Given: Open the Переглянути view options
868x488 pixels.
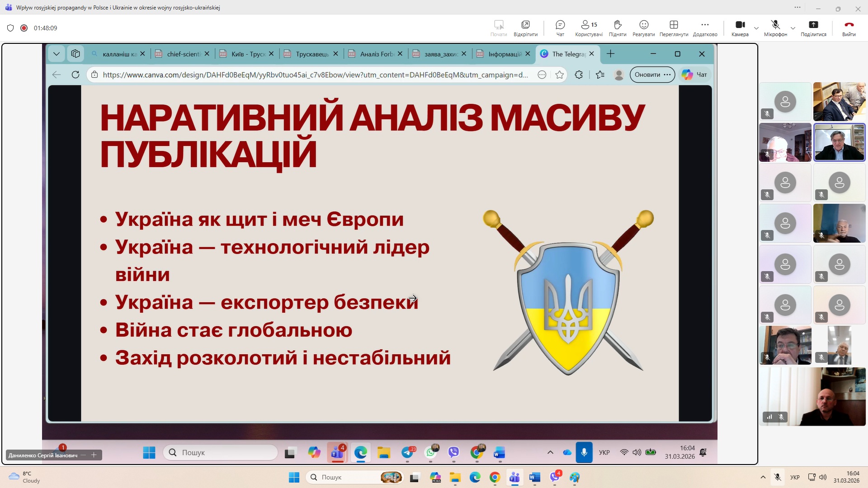Looking at the screenshot, I should point(674,28).
